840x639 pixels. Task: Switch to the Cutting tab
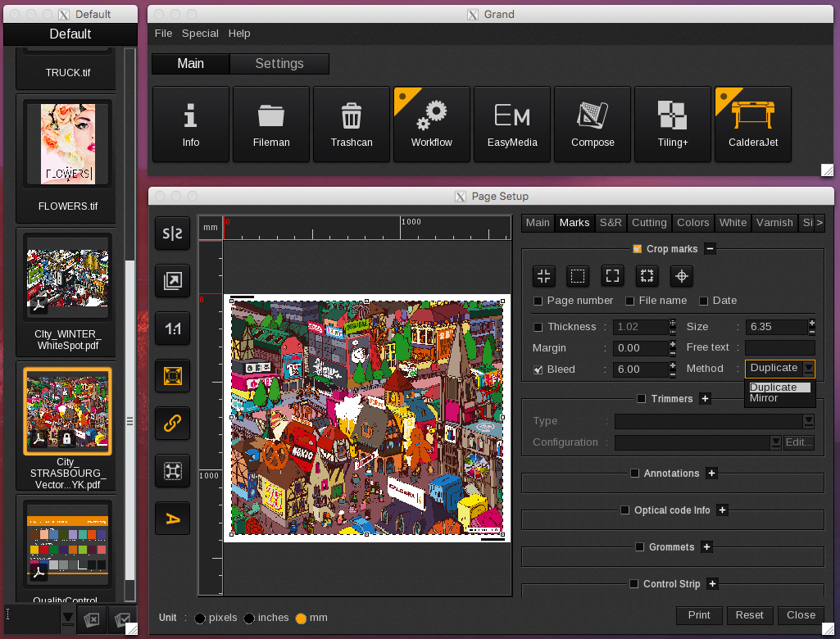(x=649, y=222)
